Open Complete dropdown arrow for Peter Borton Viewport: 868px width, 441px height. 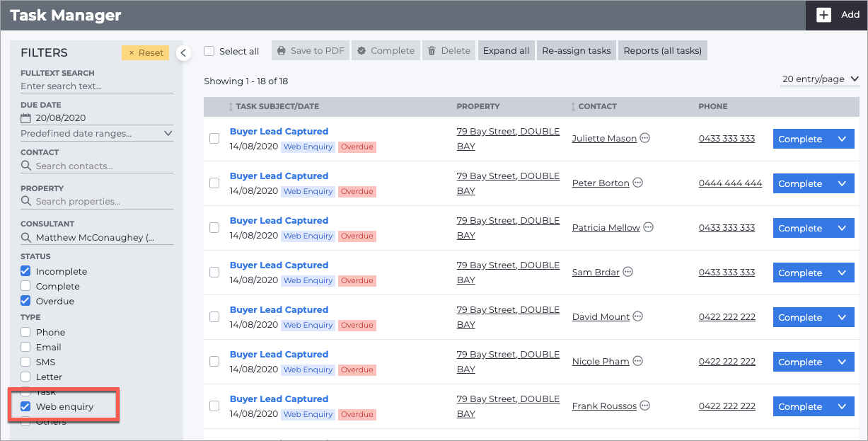coord(842,184)
